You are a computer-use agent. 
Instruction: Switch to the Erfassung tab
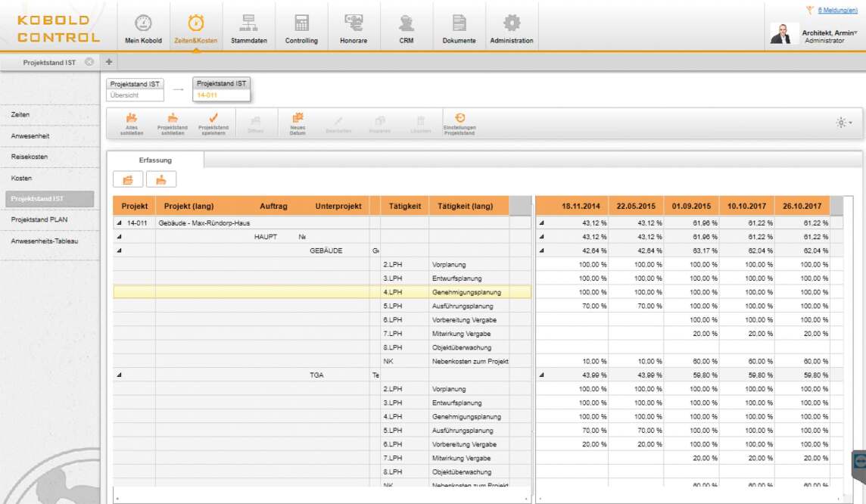[155, 160]
